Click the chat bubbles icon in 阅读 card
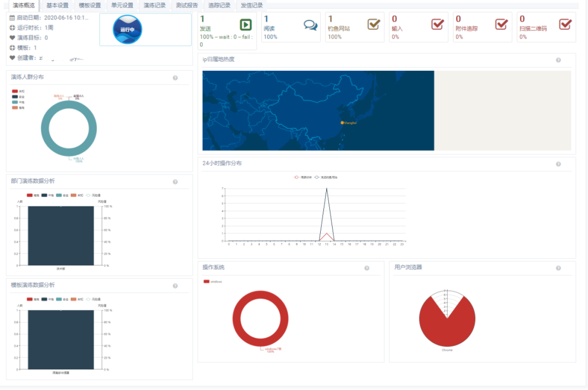This screenshot has height=390, width=588. pyautogui.click(x=310, y=25)
